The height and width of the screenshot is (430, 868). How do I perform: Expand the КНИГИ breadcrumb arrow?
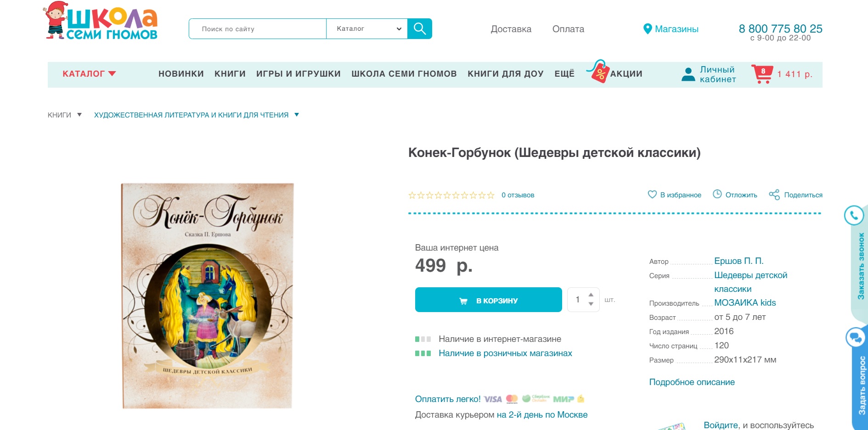79,115
